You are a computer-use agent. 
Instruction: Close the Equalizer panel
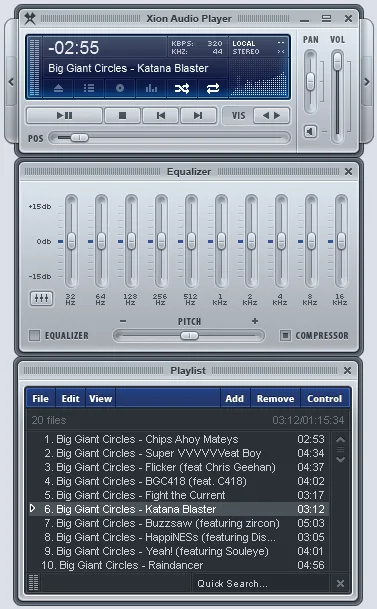point(348,171)
